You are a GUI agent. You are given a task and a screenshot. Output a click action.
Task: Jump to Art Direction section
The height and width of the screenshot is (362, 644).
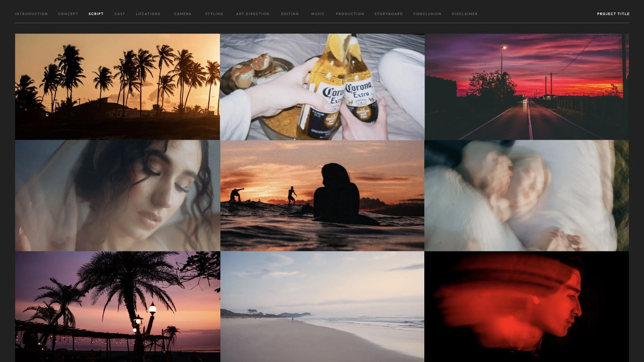[x=253, y=14]
